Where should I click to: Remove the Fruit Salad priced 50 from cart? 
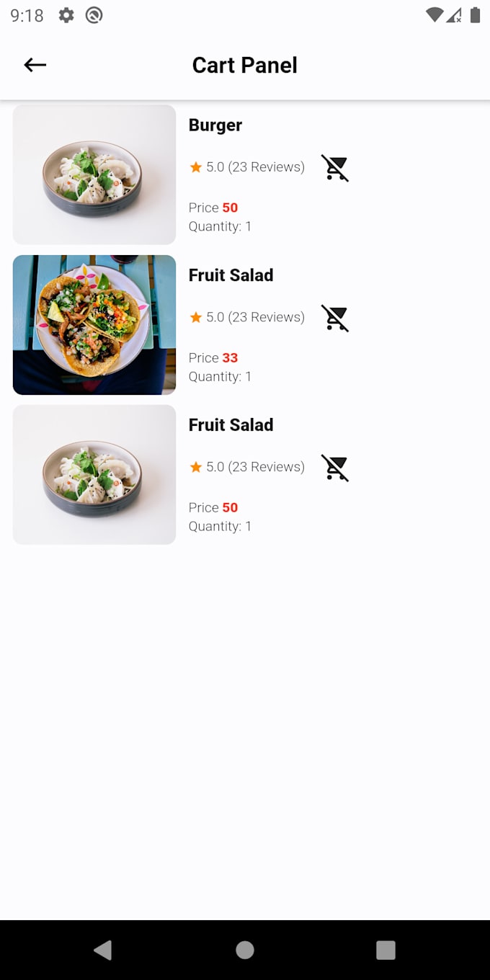click(x=335, y=468)
